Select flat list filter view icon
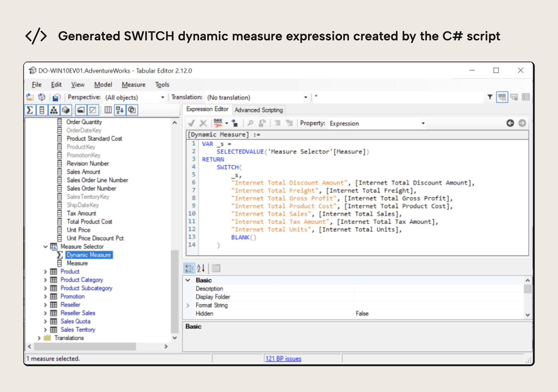The image size is (558, 392). [x=526, y=97]
